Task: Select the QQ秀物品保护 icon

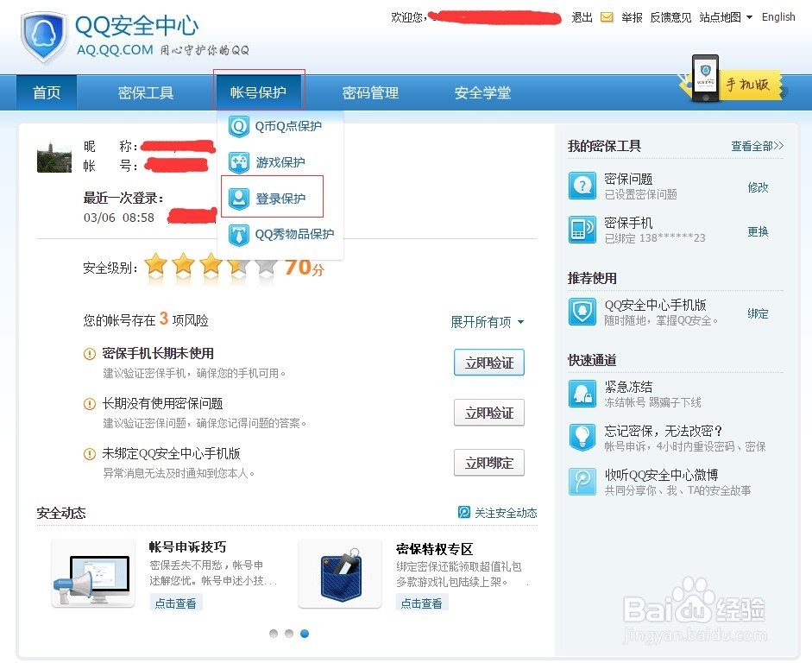Action: pos(239,233)
